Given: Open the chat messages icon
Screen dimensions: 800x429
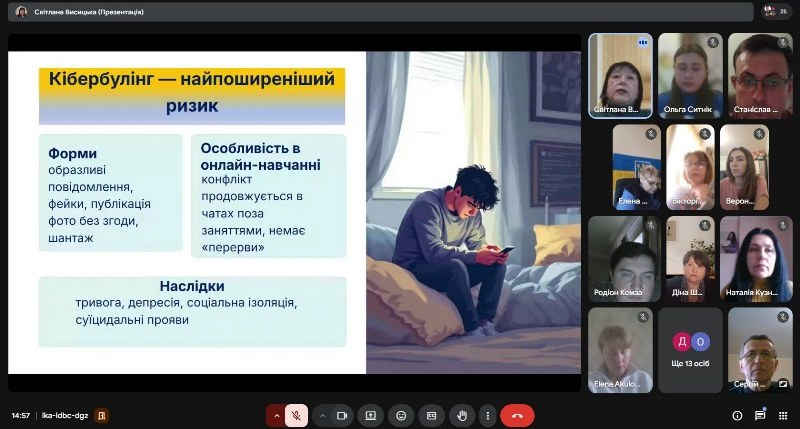Looking at the screenshot, I should pos(760,415).
